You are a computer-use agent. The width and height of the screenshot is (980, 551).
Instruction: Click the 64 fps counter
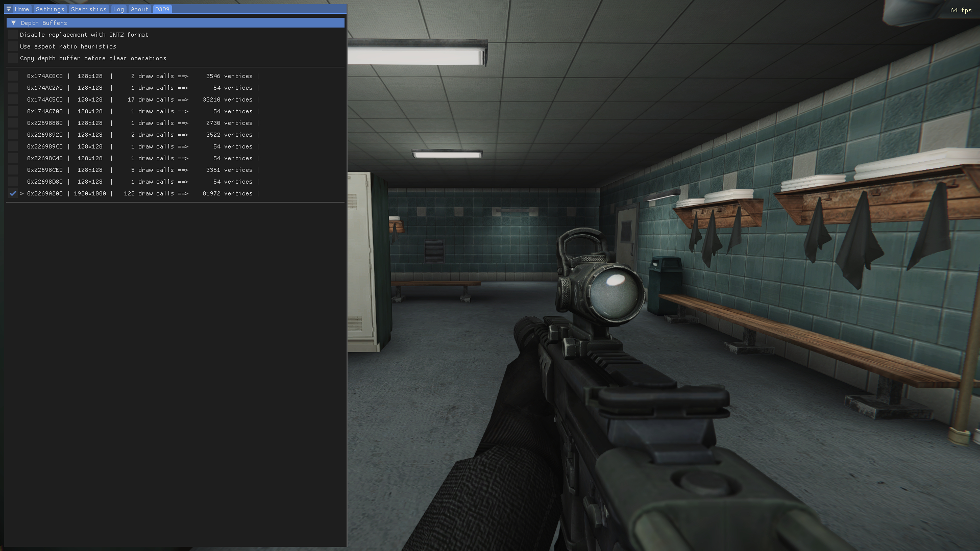[x=961, y=10]
